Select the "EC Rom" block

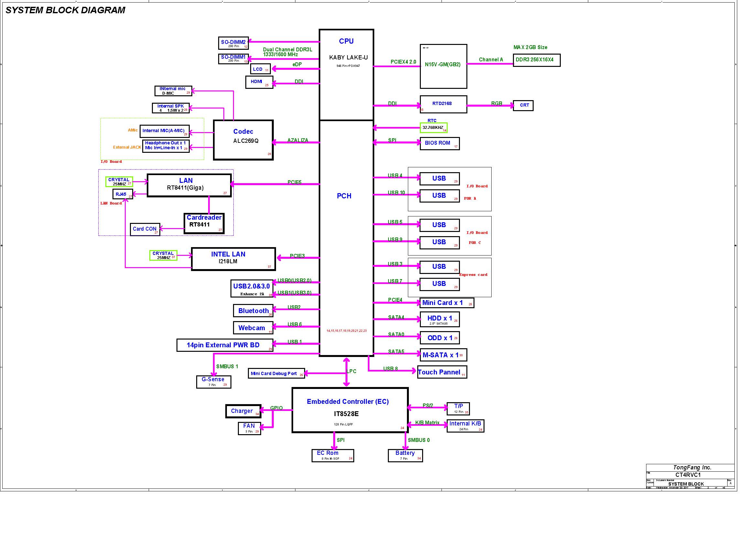333,456
